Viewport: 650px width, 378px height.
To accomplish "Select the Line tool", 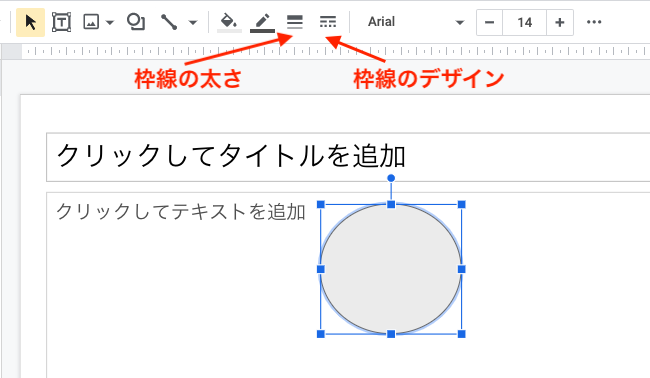I will tap(169, 22).
